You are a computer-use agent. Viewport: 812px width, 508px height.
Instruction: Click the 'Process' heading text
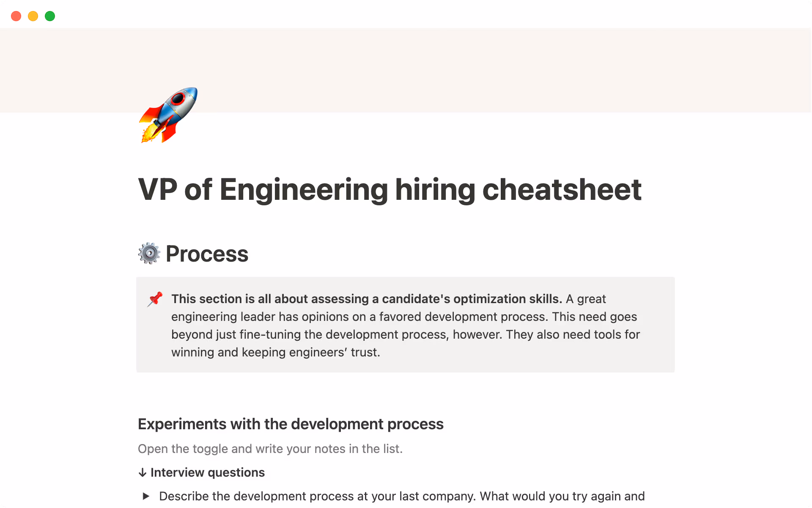[207, 254]
